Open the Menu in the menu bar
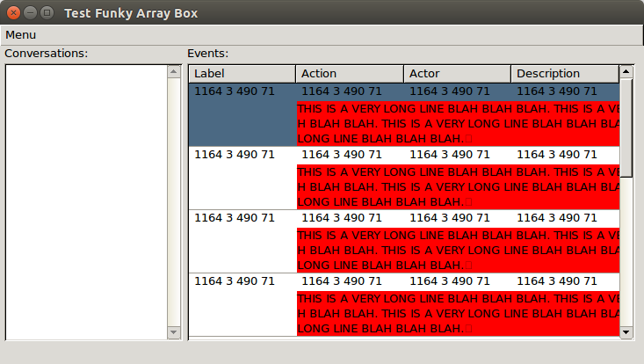644x364 pixels. click(x=20, y=34)
